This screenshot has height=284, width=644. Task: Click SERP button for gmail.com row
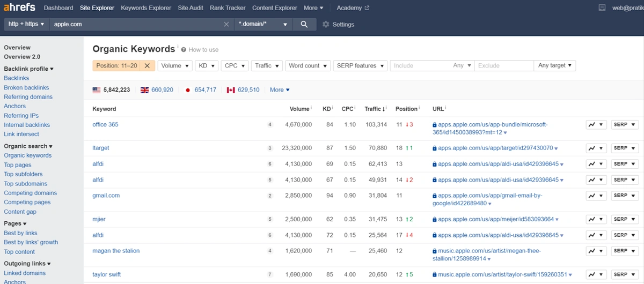click(624, 196)
